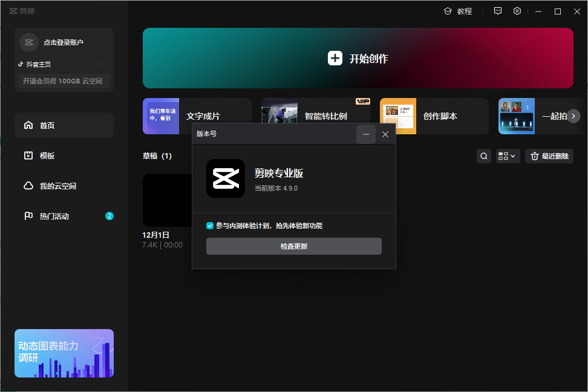Screen dimensions: 588x392
Task: Click the next arrow on feature cards
Action: click(x=573, y=116)
